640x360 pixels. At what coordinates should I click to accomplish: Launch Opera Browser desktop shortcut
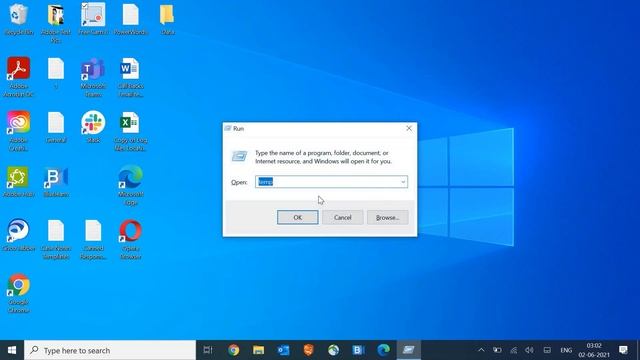click(x=130, y=239)
